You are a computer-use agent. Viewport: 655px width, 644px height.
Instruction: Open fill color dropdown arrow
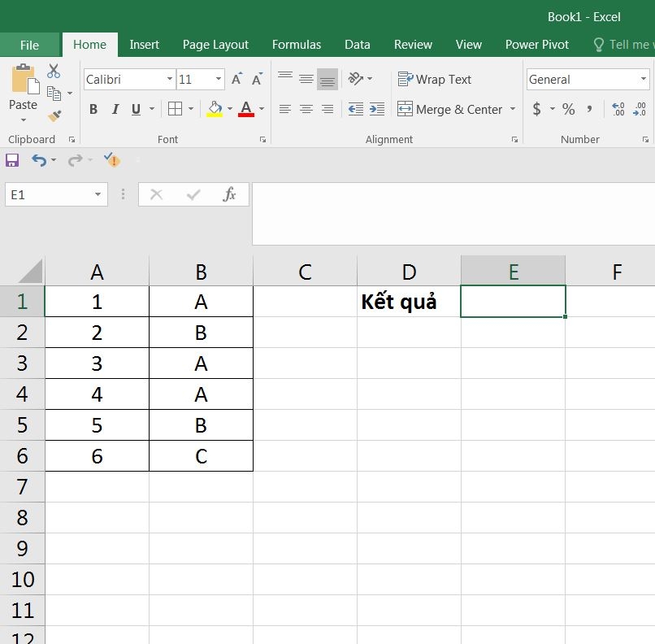[230, 109]
